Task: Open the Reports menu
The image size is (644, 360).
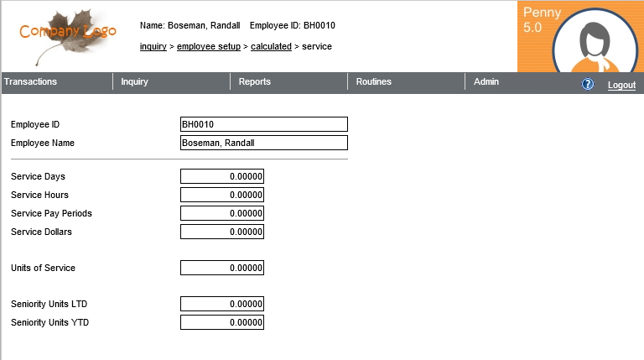Action: pyautogui.click(x=254, y=82)
